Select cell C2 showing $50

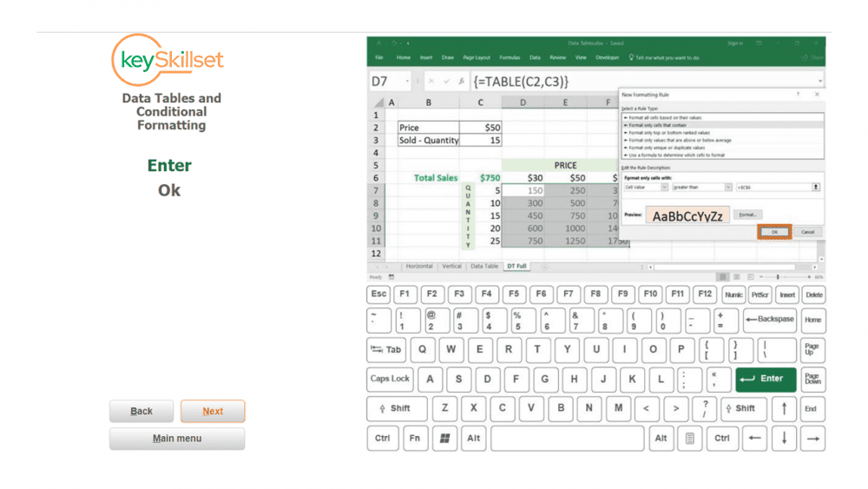pos(480,128)
